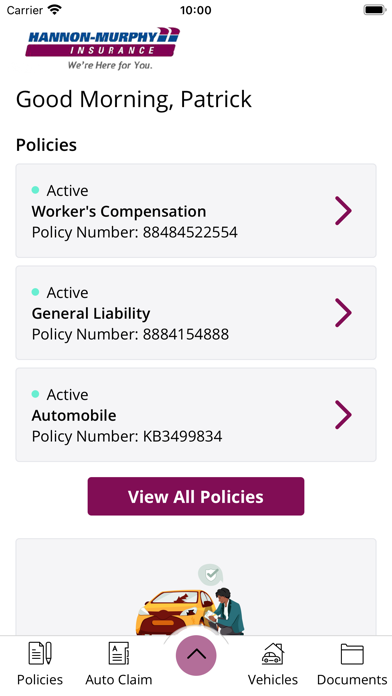This screenshot has width=392, height=696.
Task: Expand the Automobile policy chevron
Action: point(343,415)
